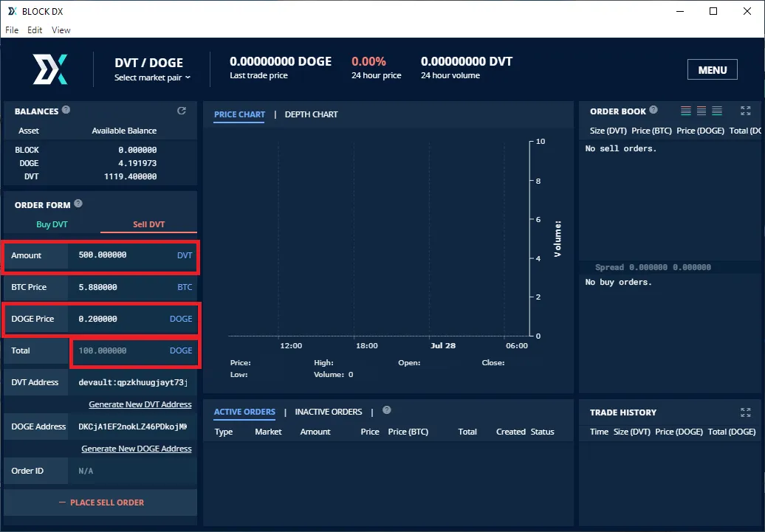The width and height of the screenshot is (765, 532).
Task: Click Time column header in Trade History
Action: tap(599, 432)
